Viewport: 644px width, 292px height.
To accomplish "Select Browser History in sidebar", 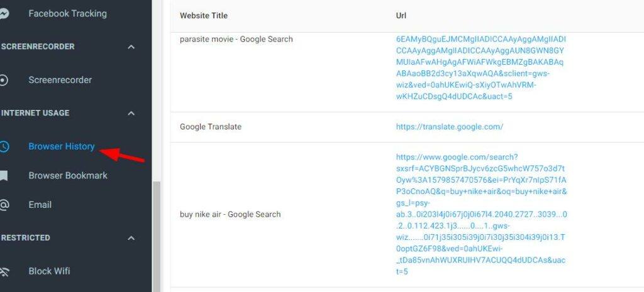I will pyautogui.click(x=62, y=146).
